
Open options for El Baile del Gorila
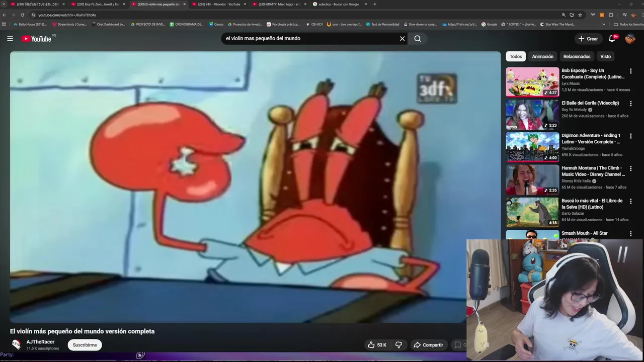click(630, 104)
